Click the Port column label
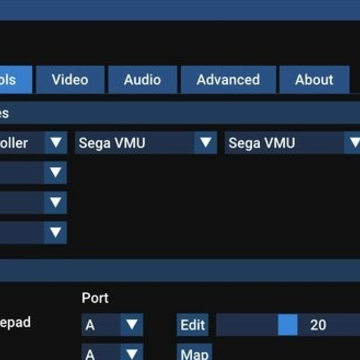The height and width of the screenshot is (360, 360). (x=95, y=298)
